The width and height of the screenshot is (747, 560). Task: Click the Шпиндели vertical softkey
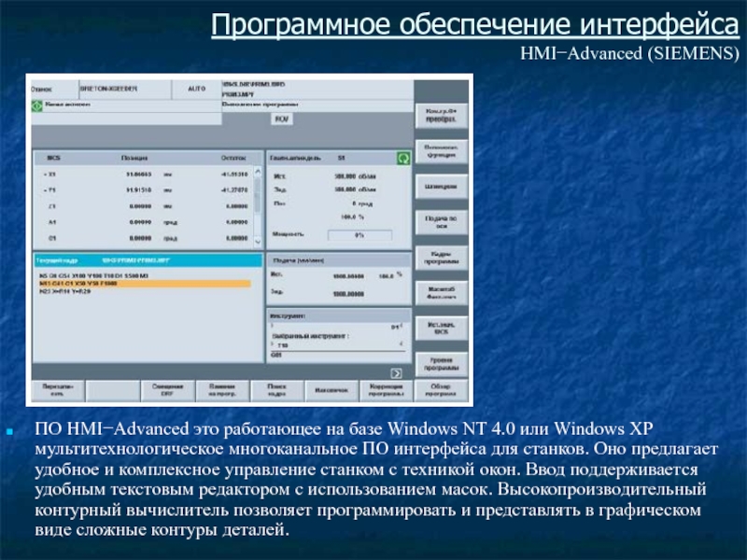441,187
